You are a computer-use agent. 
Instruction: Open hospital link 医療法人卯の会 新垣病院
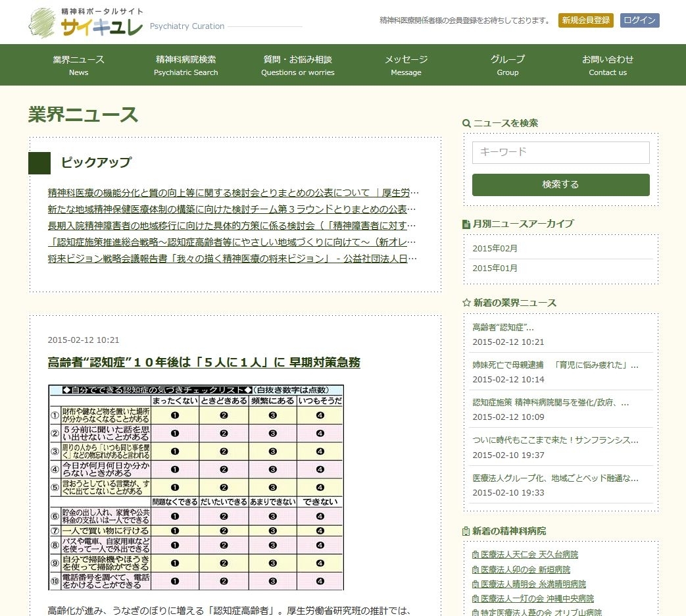(x=526, y=569)
